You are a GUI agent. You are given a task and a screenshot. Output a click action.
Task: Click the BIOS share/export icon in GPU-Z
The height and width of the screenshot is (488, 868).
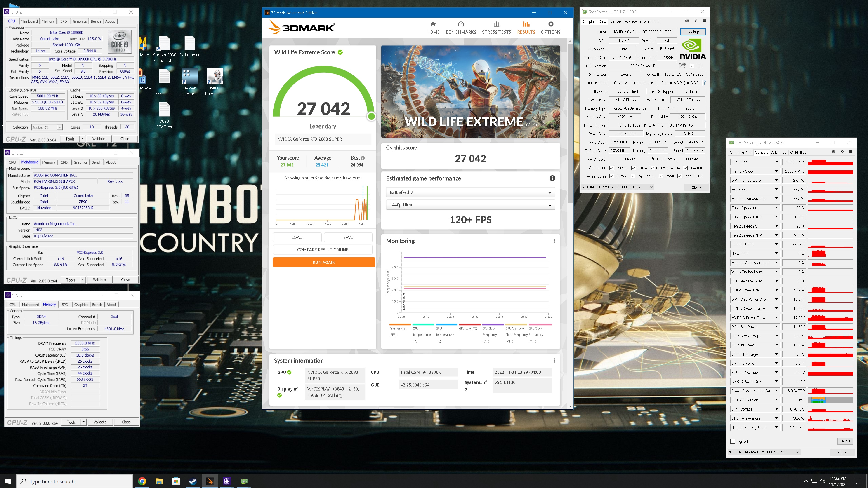[x=682, y=66]
